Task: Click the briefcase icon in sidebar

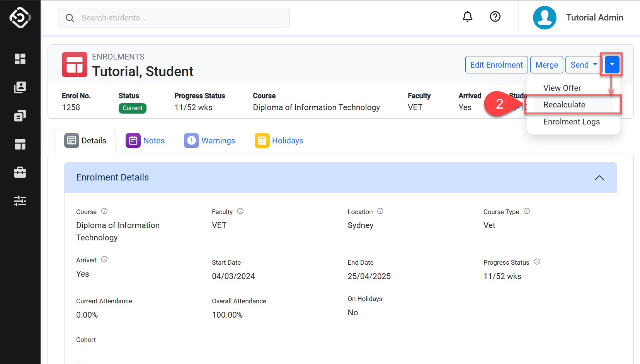Action: click(20, 172)
